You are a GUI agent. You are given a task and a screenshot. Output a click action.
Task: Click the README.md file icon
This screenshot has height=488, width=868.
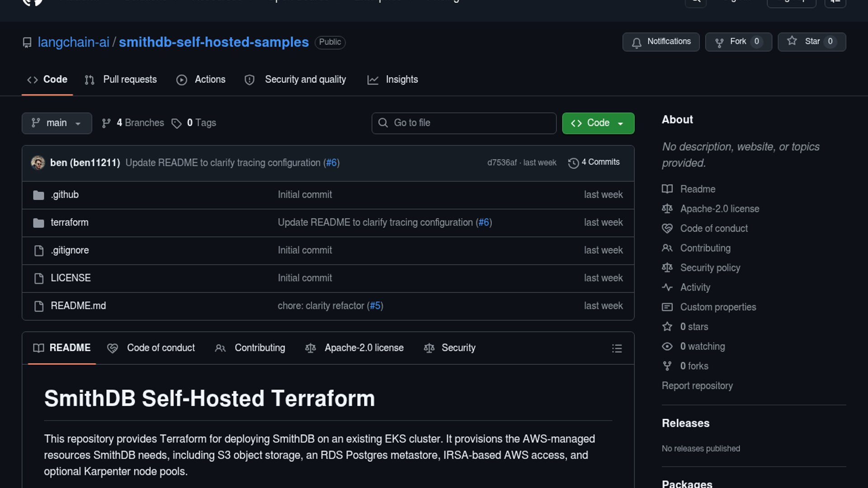tap(39, 306)
